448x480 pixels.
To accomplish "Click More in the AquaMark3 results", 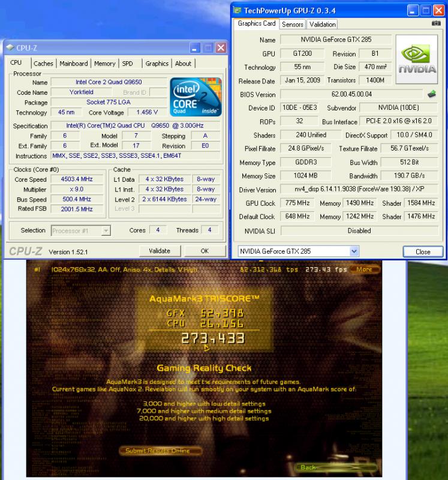I will 365,269.
